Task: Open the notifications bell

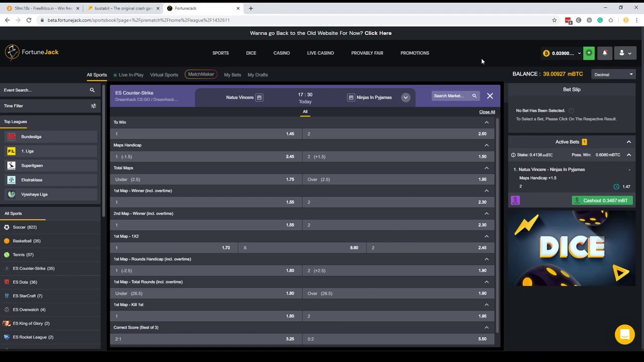Action: click(x=605, y=53)
